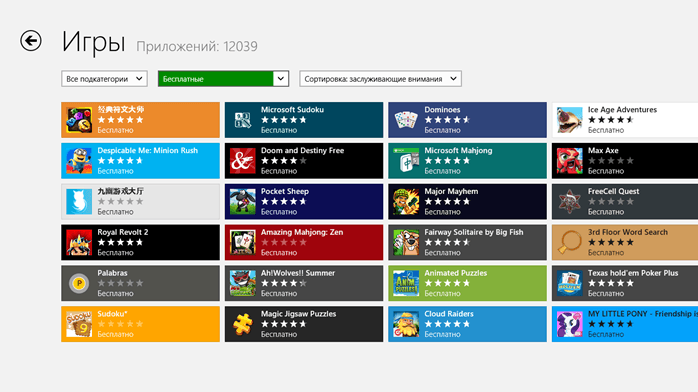Open Animated Puzzles icon
The height and width of the screenshot is (392, 698).
(406, 283)
